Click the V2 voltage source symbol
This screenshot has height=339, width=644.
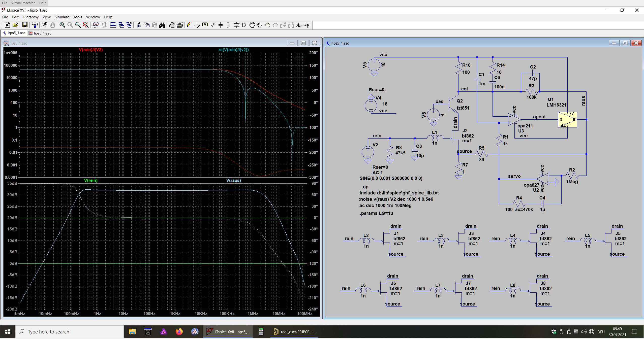pyautogui.click(x=368, y=152)
